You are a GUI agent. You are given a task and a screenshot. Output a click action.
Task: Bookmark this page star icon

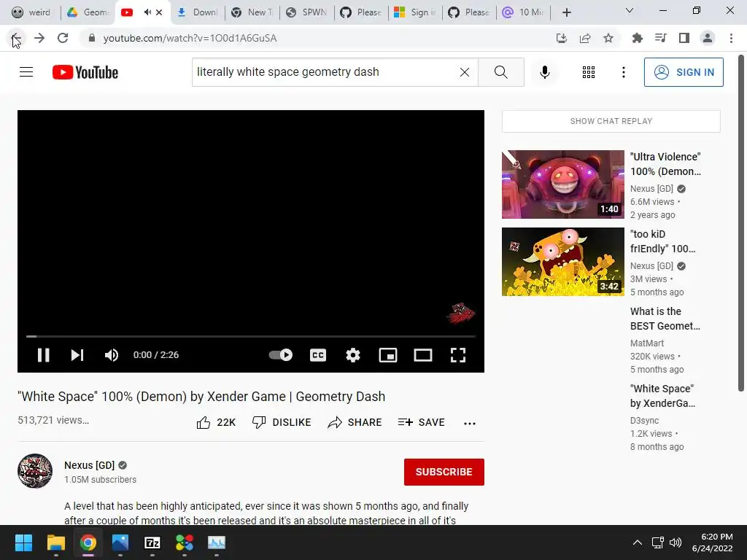coord(608,38)
